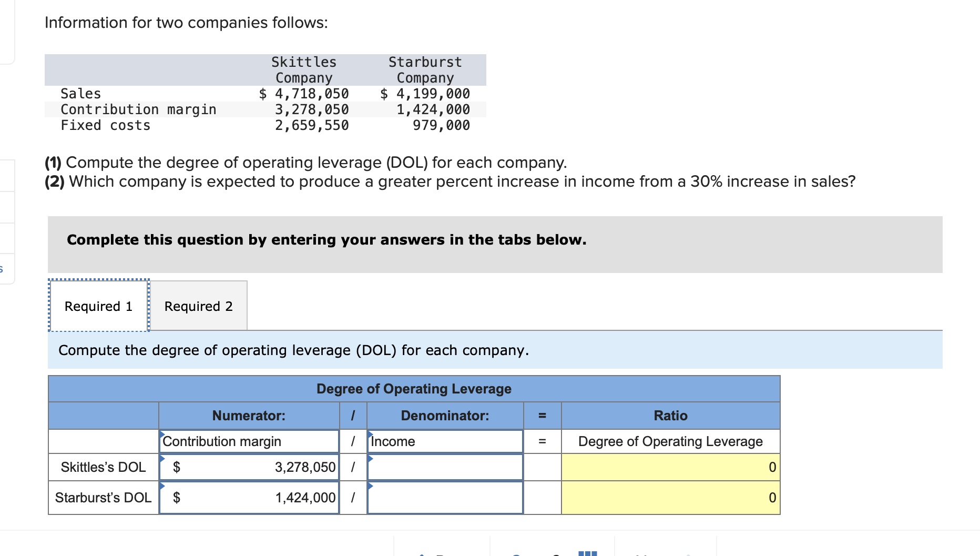Click the Skittles's DOL row label

tap(104, 467)
